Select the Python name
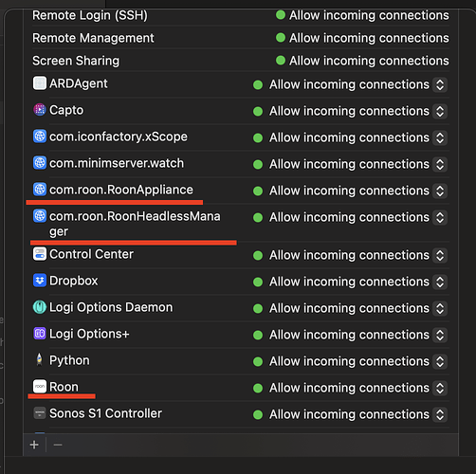Screen dimensions: 476x474 click(x=69, y=360)
